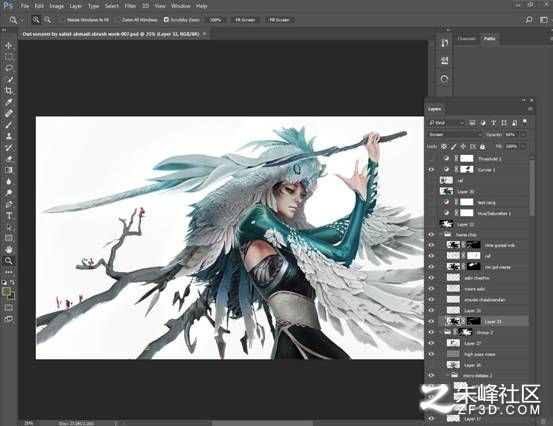The image size is (553, 426).
Task: Close the open document tab
Action: [204, 34]
